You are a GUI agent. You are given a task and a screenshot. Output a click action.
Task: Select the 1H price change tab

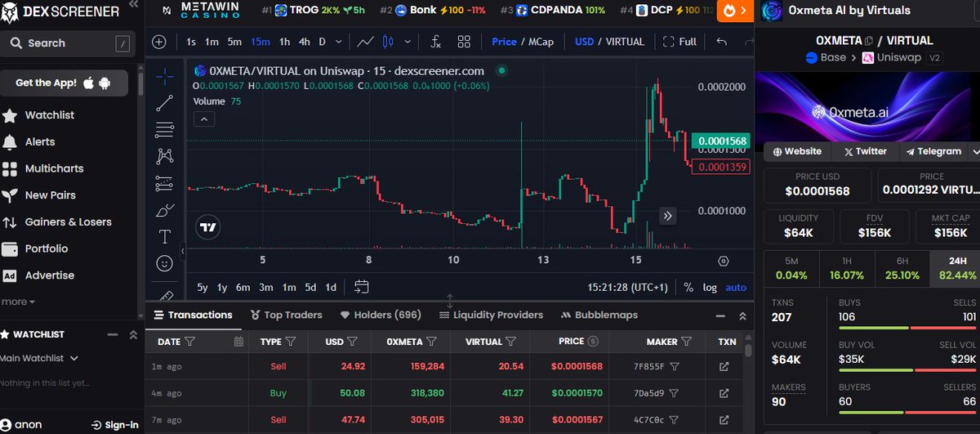[846, 269]
